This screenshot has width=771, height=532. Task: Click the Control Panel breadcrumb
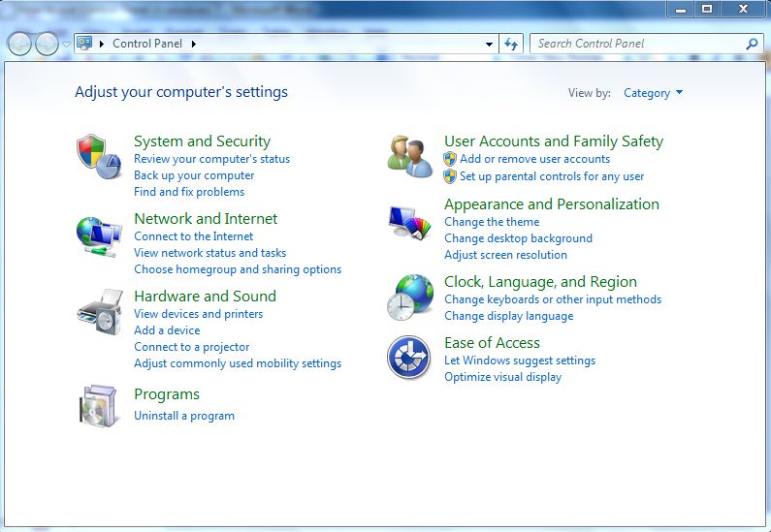(147, 44)
